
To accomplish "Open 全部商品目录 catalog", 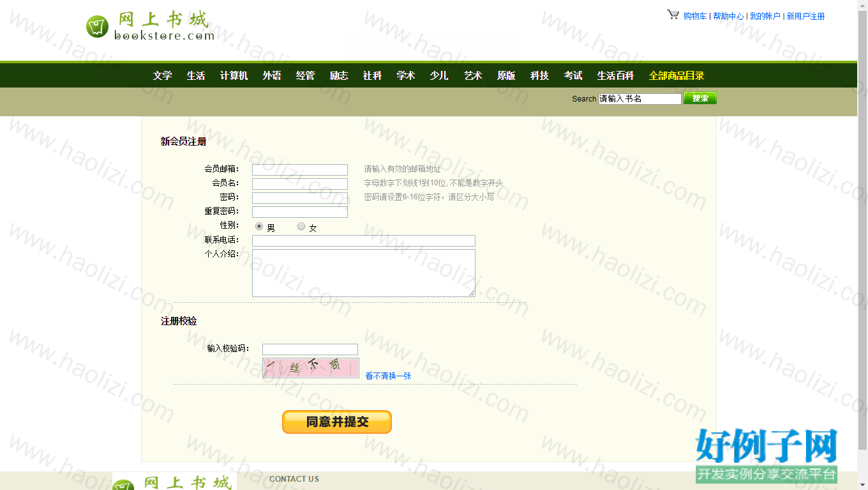I will coord(677,75).
